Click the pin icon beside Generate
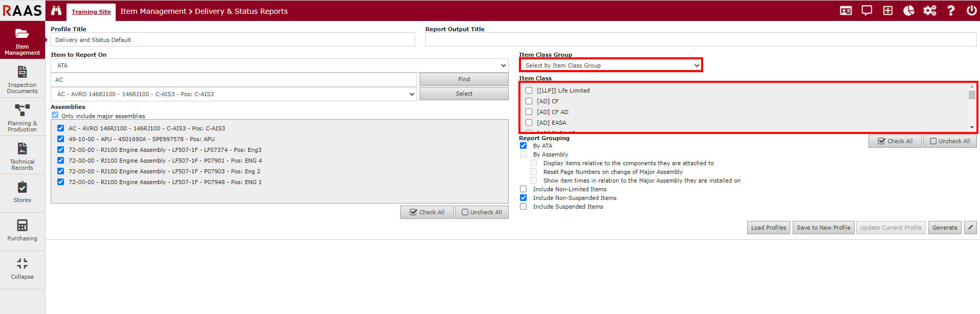Image resolution: width=980 pixels, height=314 pixels. tap(970, 228)
